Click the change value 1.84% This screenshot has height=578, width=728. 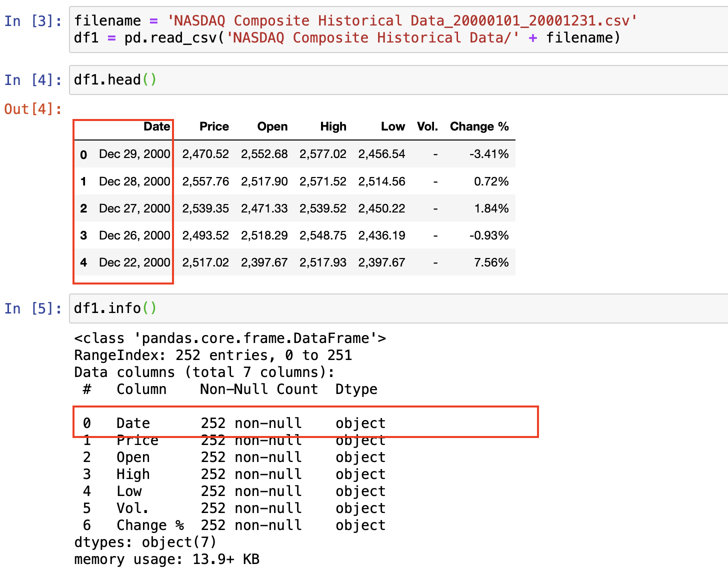(491, 208)
